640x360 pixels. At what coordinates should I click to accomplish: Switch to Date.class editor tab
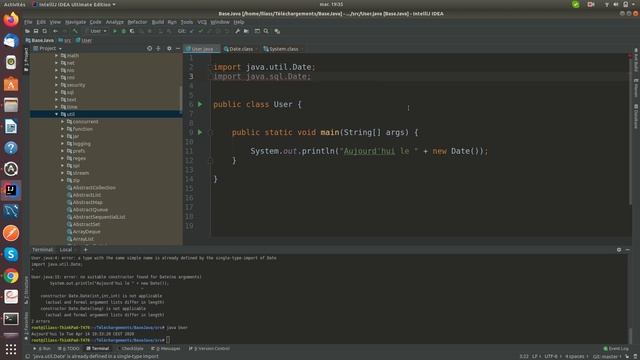pos(240,49)
